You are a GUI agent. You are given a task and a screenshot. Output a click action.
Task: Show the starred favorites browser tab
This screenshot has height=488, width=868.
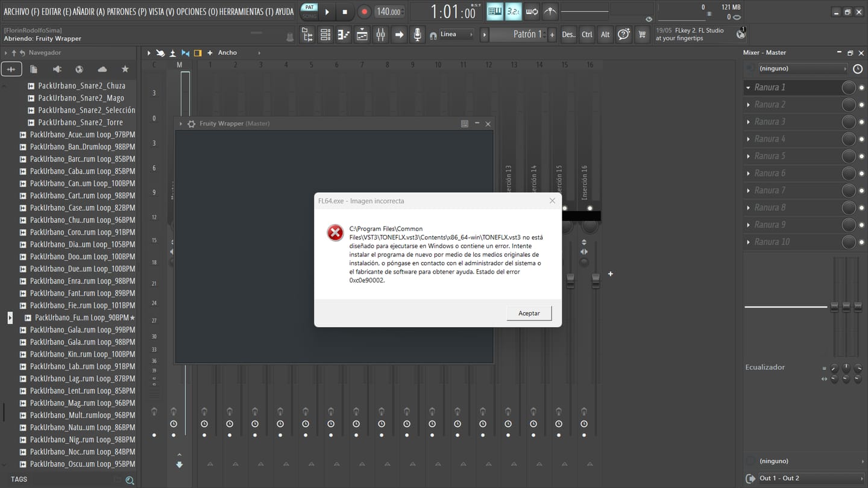pos(125,69)
